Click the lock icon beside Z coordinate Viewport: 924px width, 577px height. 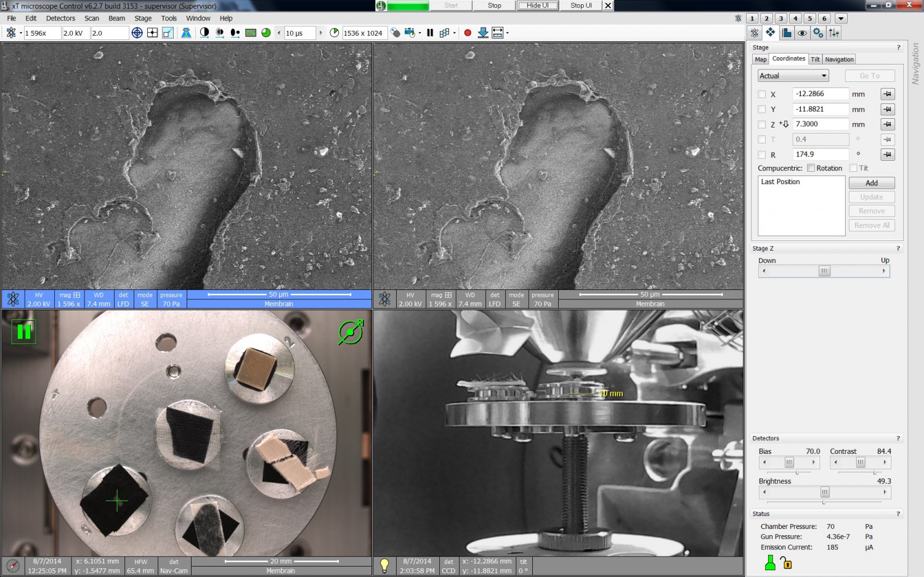click(887, 124)
